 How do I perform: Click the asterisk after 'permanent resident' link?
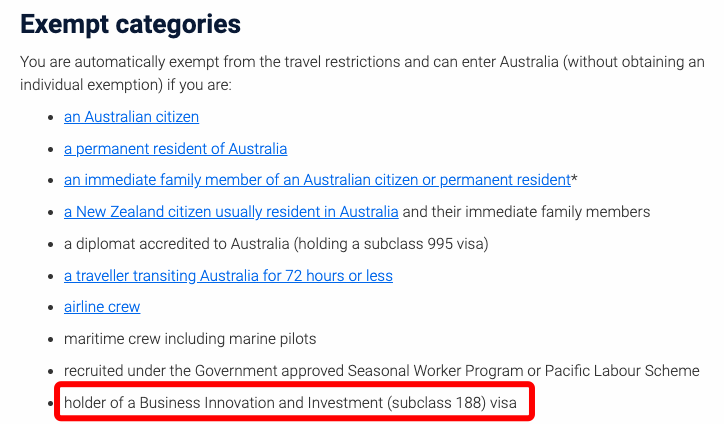point(574,178)
